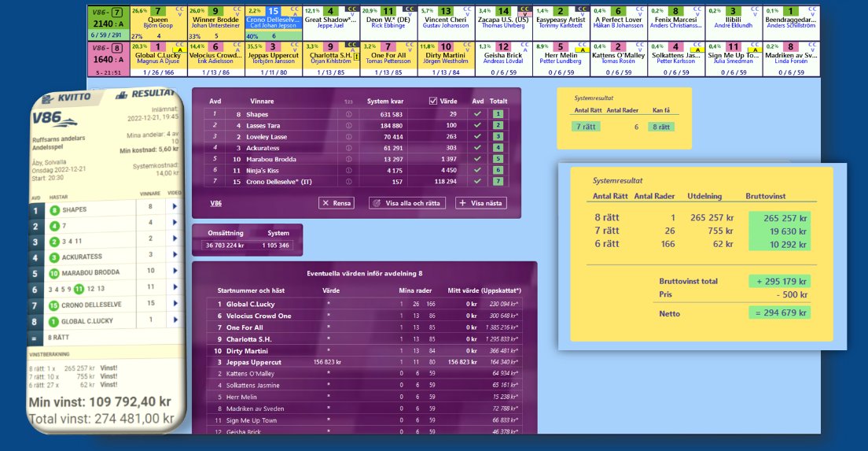The width and height of the screenshot is (868, 451).
Task: Click the 123 numbering icon in table header
Action: [348, 102]
